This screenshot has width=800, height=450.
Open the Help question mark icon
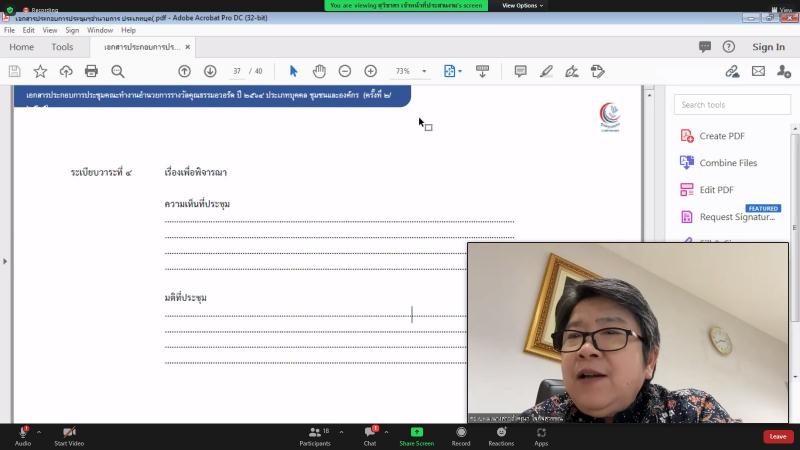tap(729, 47)
